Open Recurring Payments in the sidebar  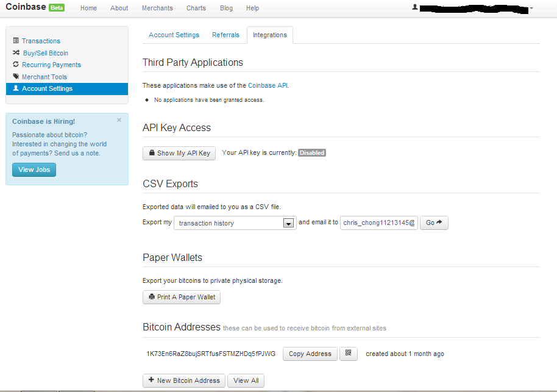pos(52,65)
